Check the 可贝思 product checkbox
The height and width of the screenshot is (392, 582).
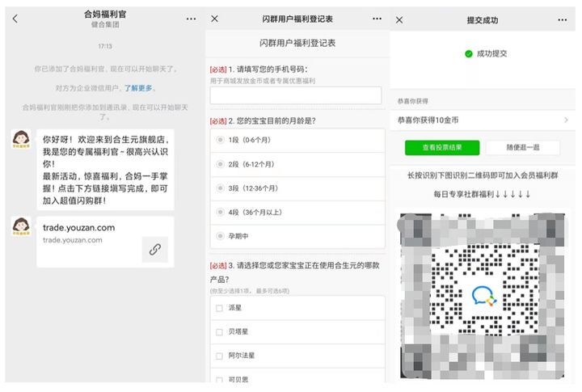click(x=219, y=380)
